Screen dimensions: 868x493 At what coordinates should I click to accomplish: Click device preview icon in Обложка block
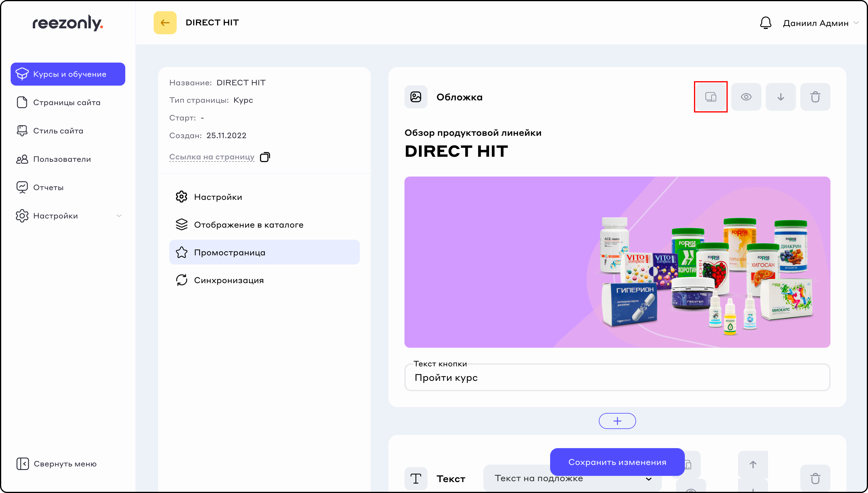coord(711,97)
